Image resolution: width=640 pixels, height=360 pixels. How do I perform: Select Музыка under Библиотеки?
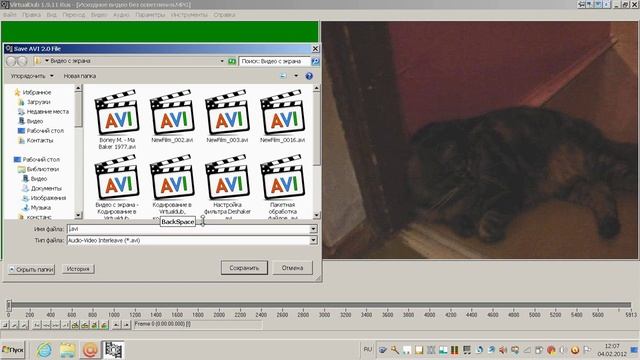pyautogui.click(x=41, y=208)
